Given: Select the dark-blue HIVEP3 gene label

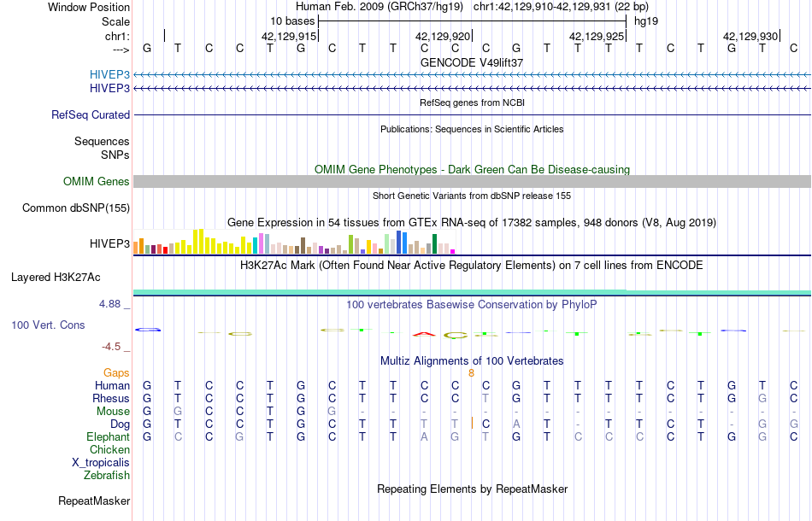Looking at the screenshot, I should tap(109, 89).
